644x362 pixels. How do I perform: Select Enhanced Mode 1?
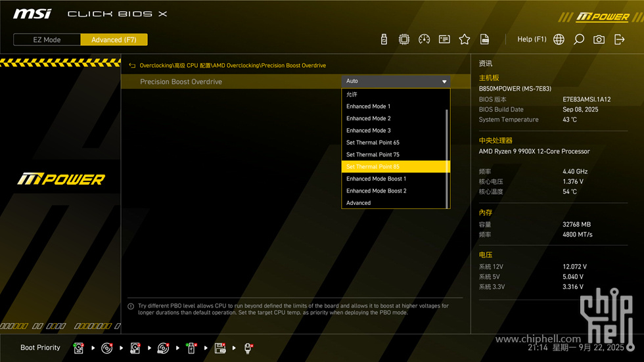tap(394, 106)
